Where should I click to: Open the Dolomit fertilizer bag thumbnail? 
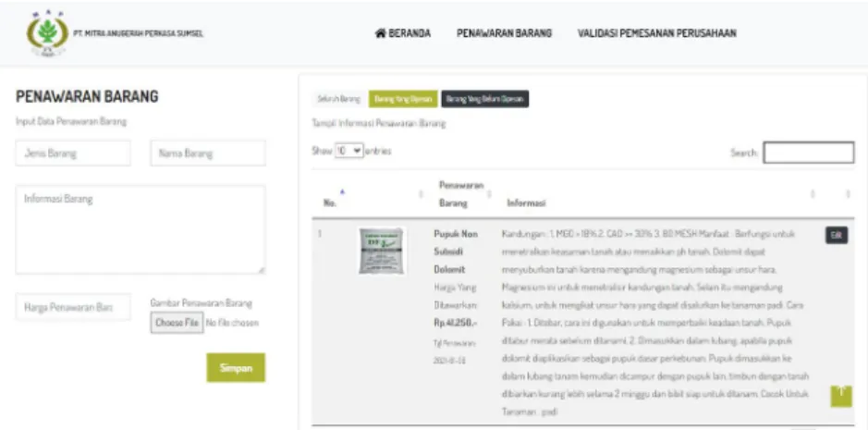coord(382,251)
